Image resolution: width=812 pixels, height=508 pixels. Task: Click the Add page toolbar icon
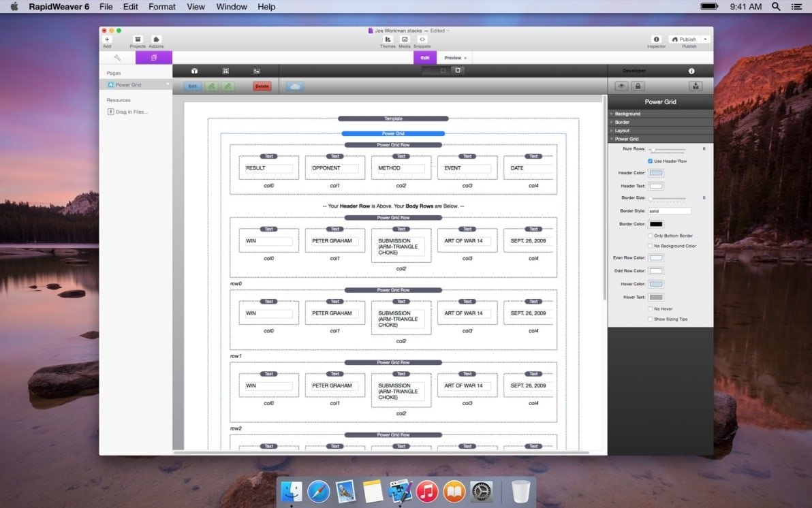pyautogui.click(x=107, y=40)
